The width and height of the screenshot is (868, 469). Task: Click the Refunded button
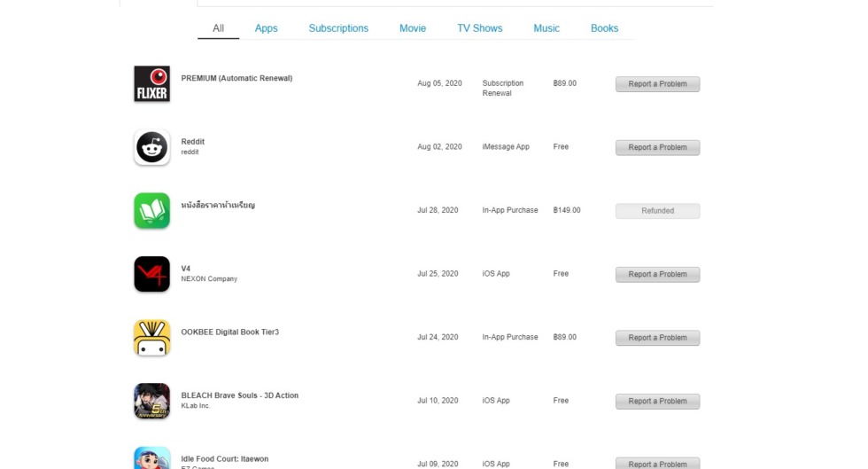657,211
